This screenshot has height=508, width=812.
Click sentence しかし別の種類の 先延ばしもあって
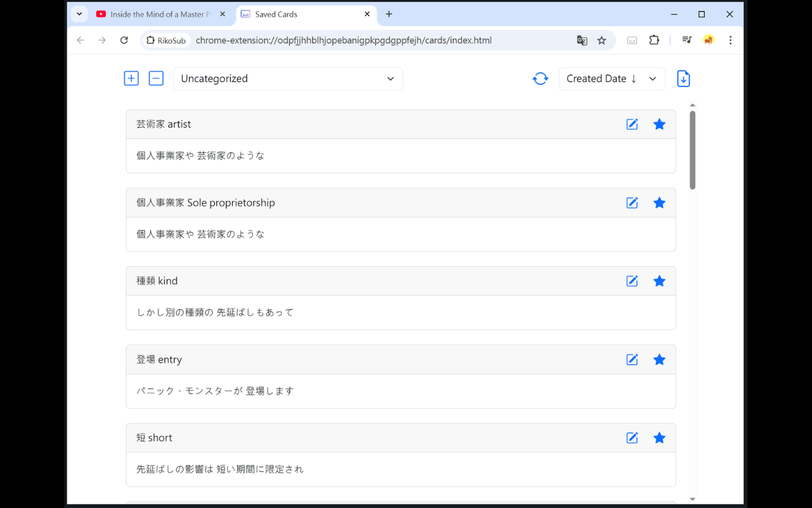coord(215,312)
